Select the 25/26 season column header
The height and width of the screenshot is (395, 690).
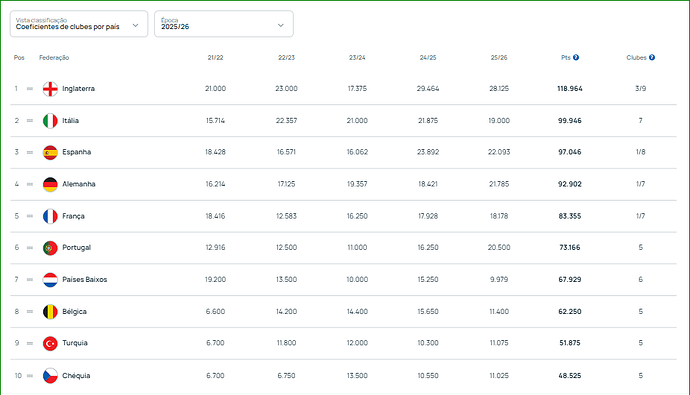coord(499,58)
